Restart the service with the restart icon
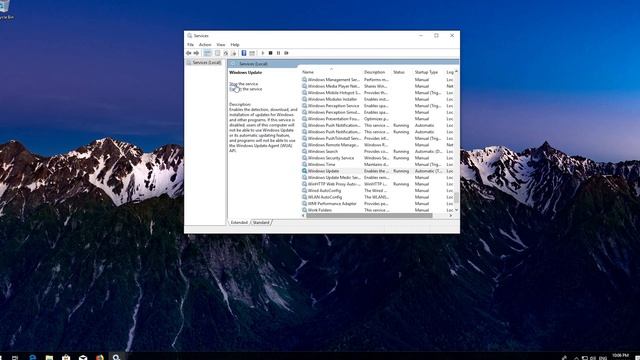Viewport: 640px width, 360px height. pyautogui.click(x=286, y=53)
